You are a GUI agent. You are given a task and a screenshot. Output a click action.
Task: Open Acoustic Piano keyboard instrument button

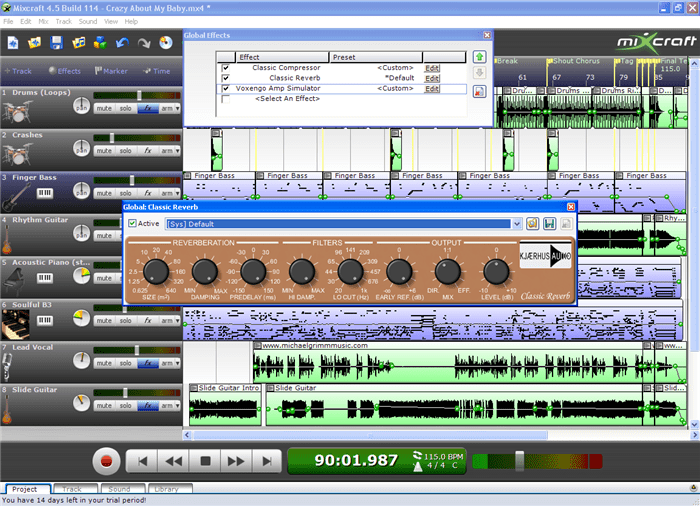tap(45, 278)
